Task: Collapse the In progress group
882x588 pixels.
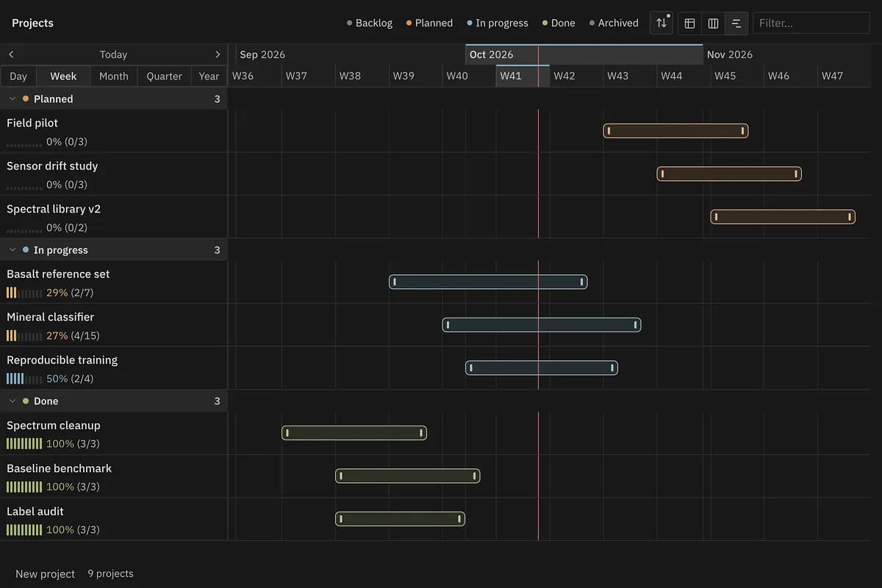Action: (12, 250)
